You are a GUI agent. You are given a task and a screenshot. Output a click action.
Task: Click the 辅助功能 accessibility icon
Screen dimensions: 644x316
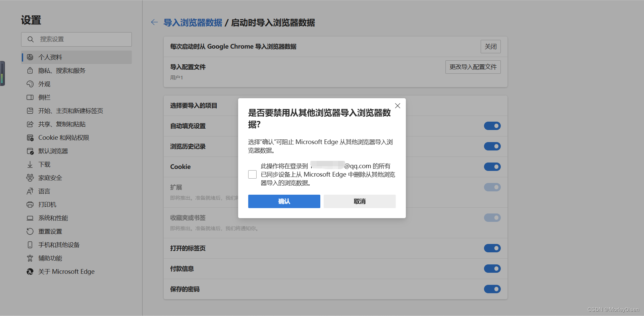tap(30, 258)
